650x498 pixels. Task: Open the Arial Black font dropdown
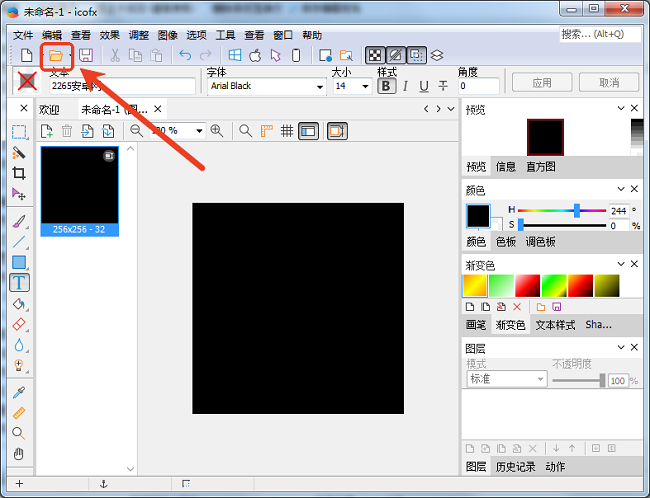click(320, 87)
